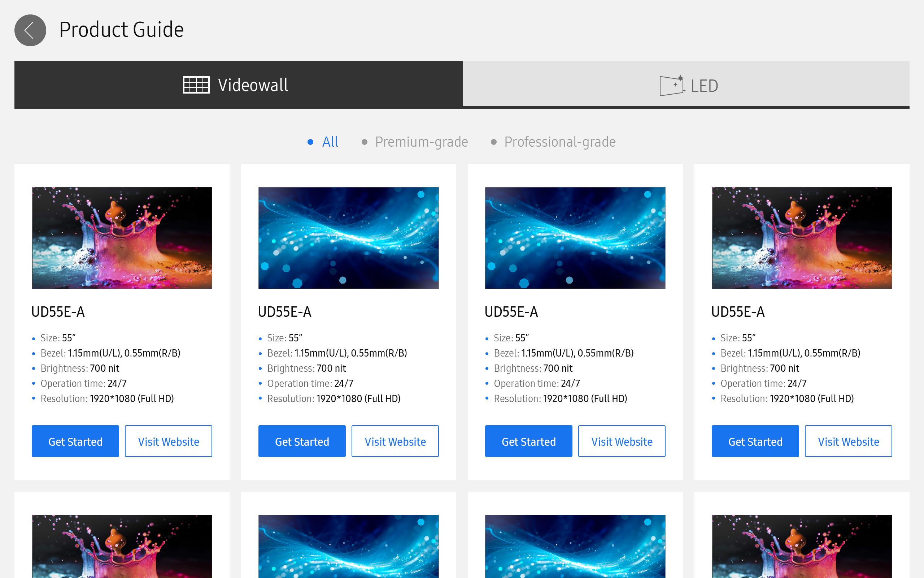Open the second card's blue wave thumbnail
The height and width of the screenshot is (578, 924).
coord(349,238)
